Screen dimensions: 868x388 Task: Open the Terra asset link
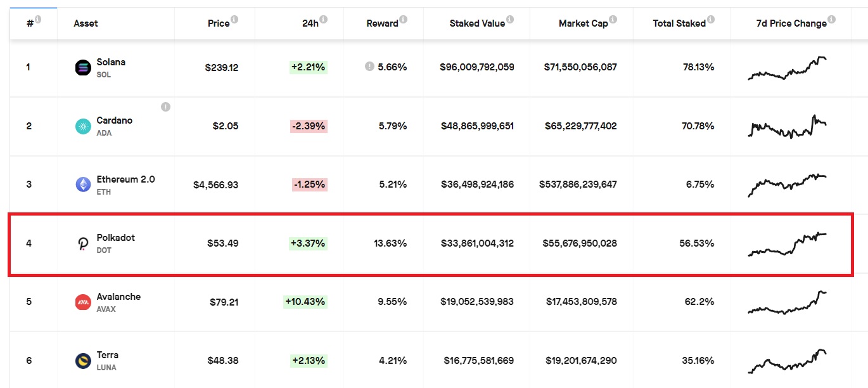[107, 355]
